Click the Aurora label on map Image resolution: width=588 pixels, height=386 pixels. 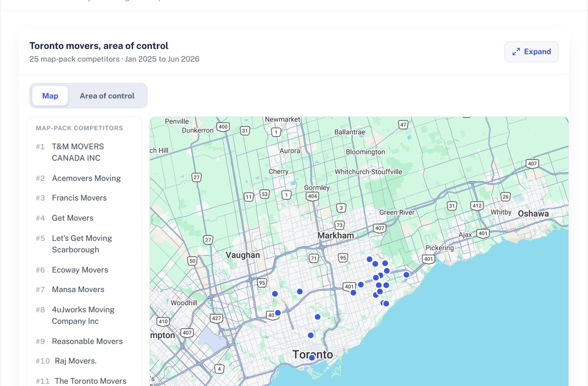pyautogui.click(x=290, y=150)
